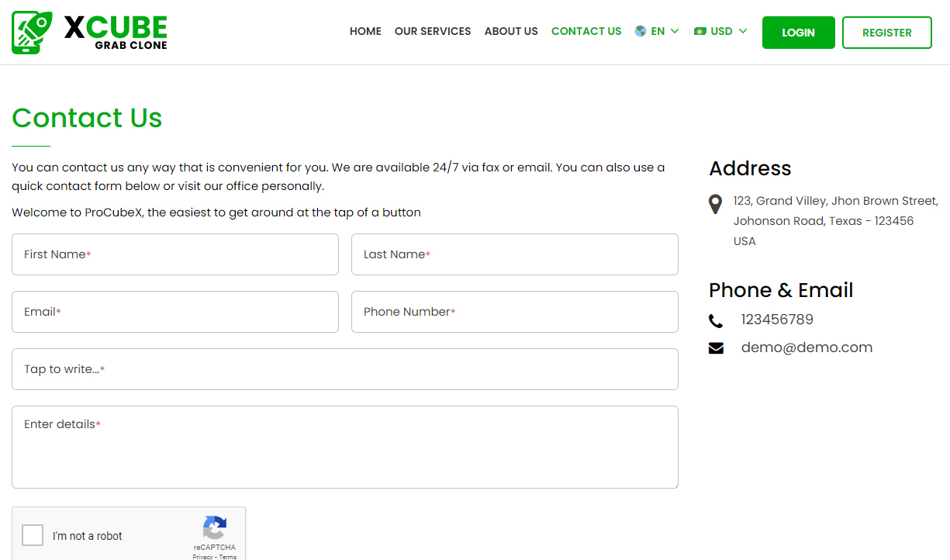This screenshot has height=560, width=950.
Task: Click into the Email input field
Action: [x=175, y=312]
